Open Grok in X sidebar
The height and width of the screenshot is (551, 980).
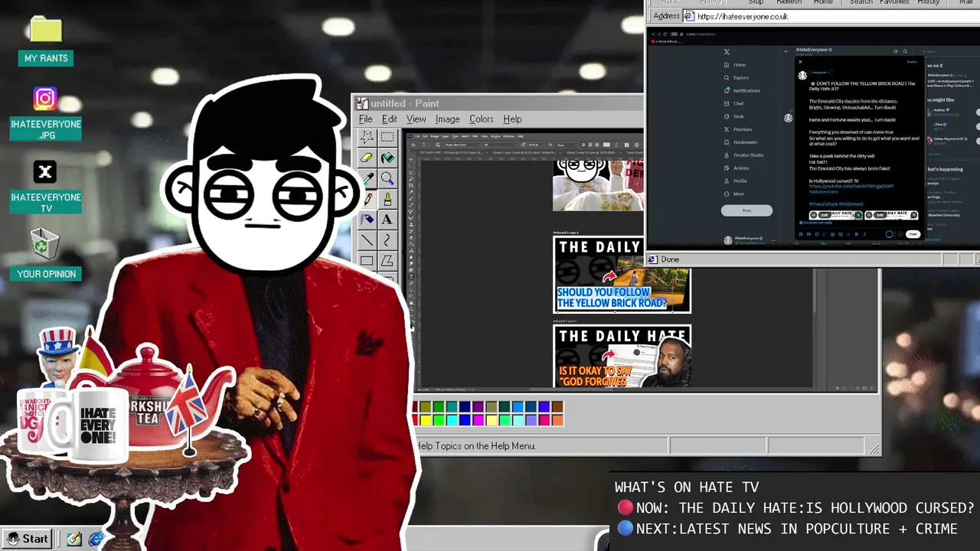coord(733,116)
